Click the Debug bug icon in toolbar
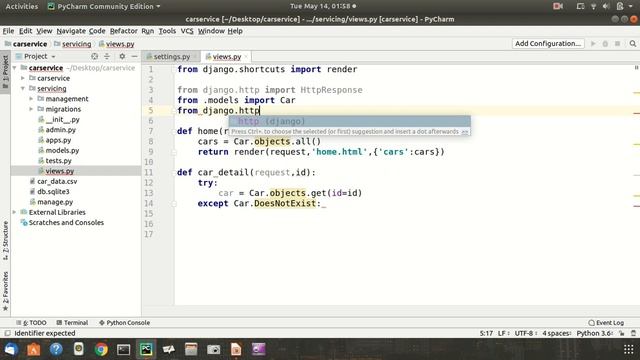The image size is (640, 360). (x=605, y=44)
